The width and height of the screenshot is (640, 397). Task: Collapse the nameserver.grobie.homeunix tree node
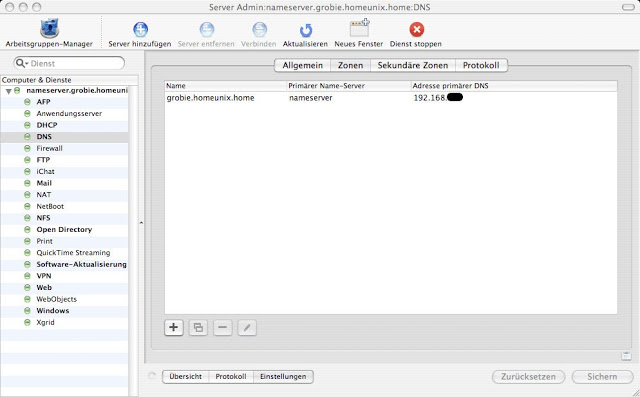coord(8,91)
